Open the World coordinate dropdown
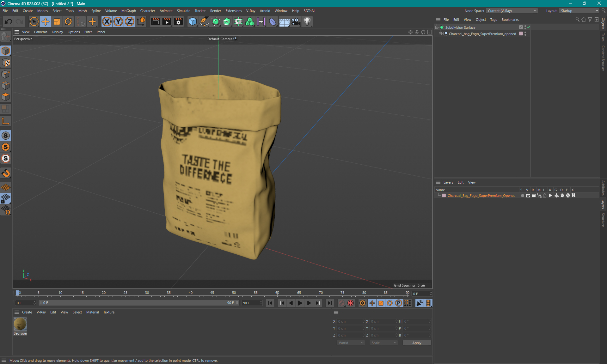The width and height of the screenshot is (607, 364). pos(351,343)
